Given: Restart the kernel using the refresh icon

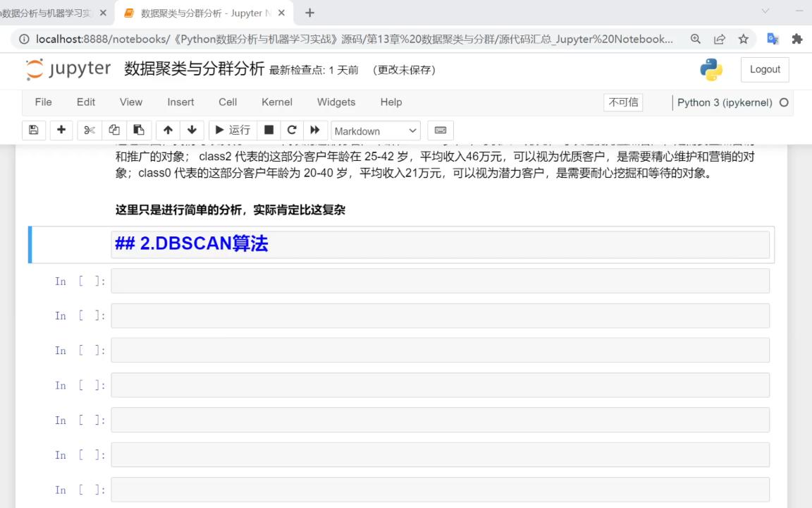Looking at the screenshot, I should (x=292, y=130).
